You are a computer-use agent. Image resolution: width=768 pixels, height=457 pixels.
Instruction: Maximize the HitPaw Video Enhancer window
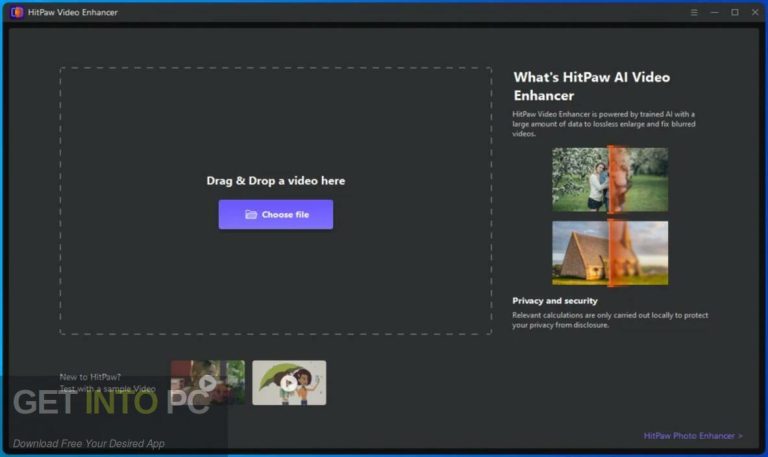coord(734,12)
